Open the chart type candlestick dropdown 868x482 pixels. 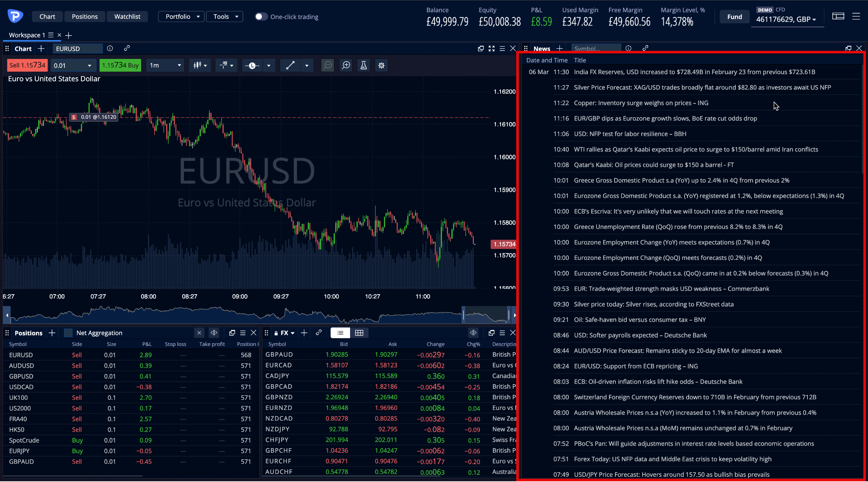(200, 65)
